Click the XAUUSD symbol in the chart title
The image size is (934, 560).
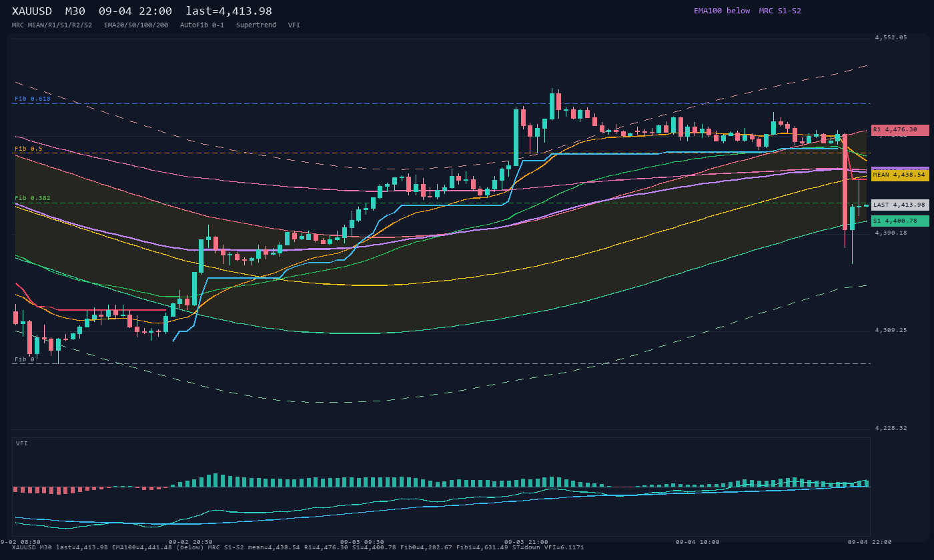tap(32, 11)
